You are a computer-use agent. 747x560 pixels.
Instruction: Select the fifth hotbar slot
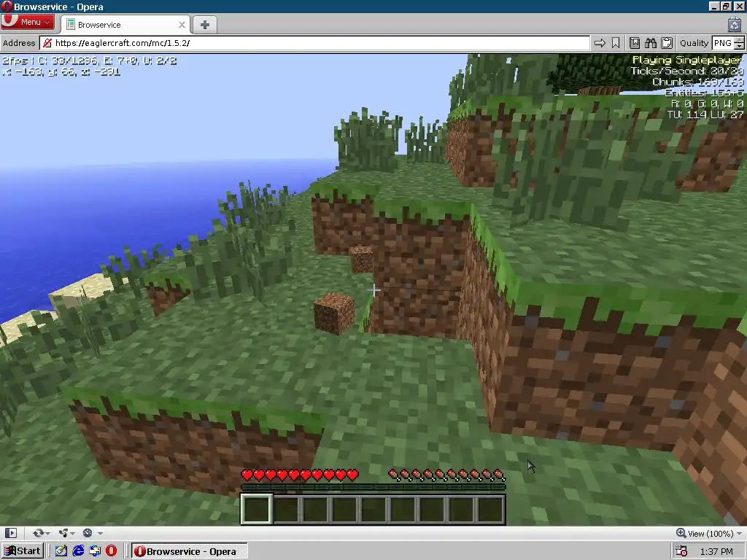[373, 509]
